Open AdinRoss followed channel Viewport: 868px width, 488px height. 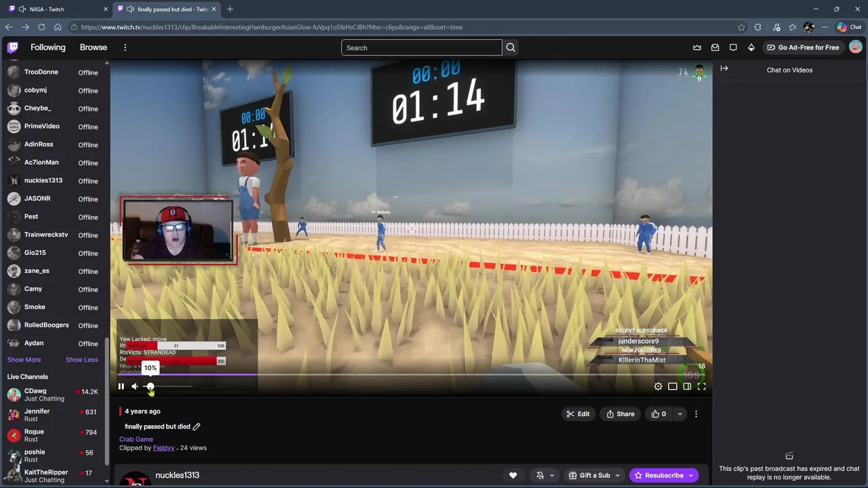point(53,144)
